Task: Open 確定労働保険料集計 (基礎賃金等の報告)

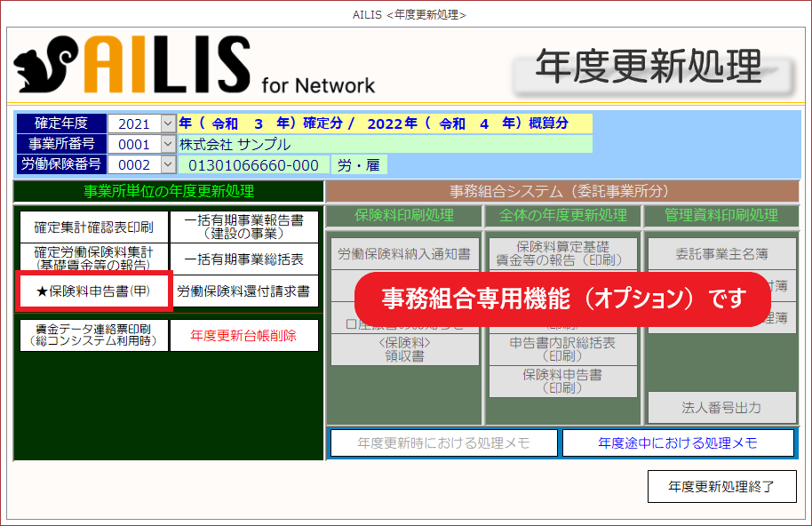Action: pos(93,259)
